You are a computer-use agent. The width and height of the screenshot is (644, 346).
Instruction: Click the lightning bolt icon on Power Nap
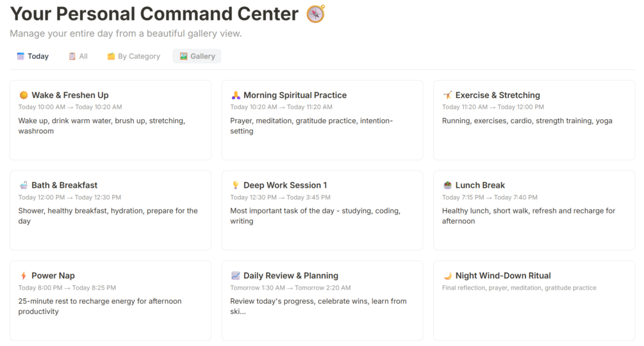pos(24,276)
